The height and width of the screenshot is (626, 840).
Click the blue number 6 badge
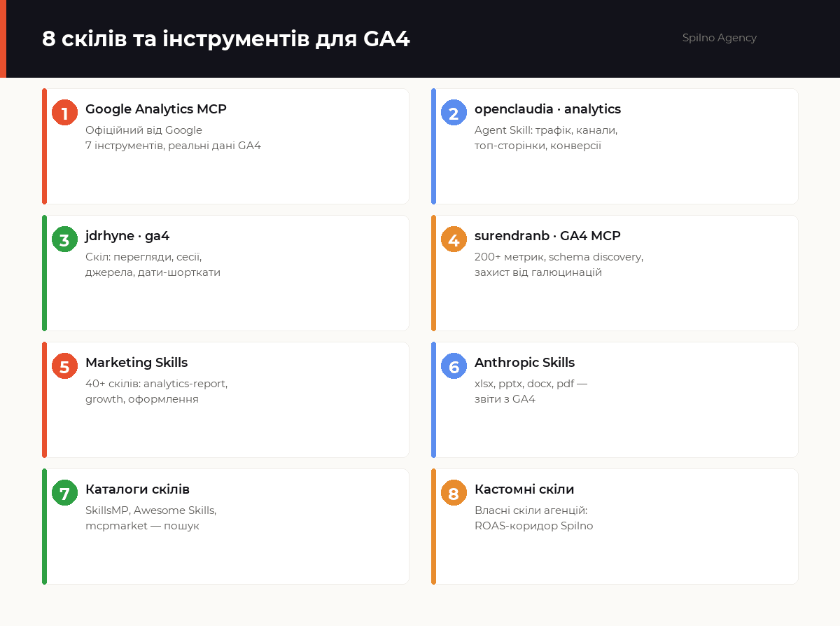[x=454, y=366]
